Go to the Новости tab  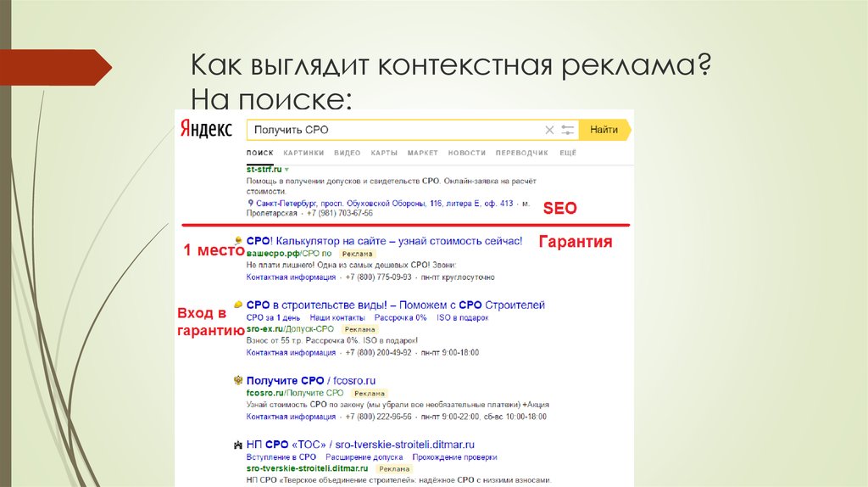(466, 153)
